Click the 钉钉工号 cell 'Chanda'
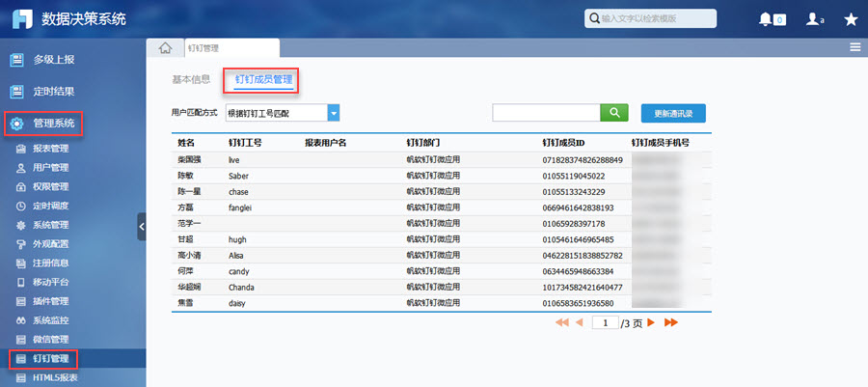This screenshot has height=387, width=868. pos(241,288)
